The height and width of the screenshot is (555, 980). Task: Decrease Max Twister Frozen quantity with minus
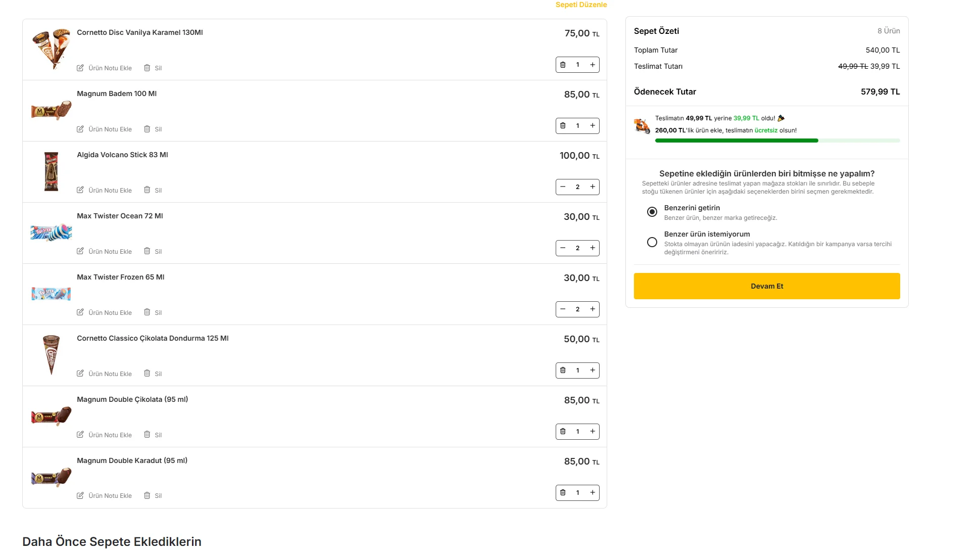563,309
